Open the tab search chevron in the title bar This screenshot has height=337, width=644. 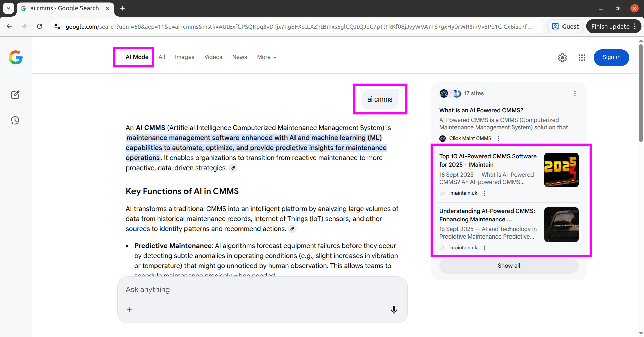pos(8,8)
